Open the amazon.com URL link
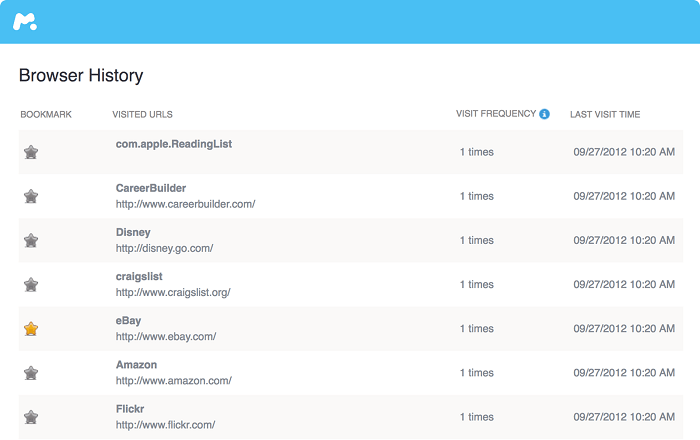Screen dimensions: 700x440 point(174,381)
